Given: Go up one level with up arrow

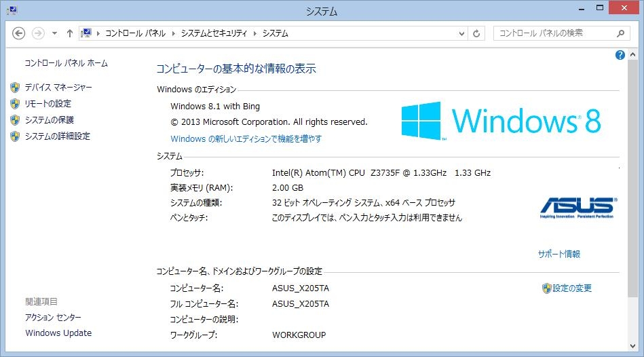Looking at the screenshot, I should pyautogui.click(x=69, y=33).
